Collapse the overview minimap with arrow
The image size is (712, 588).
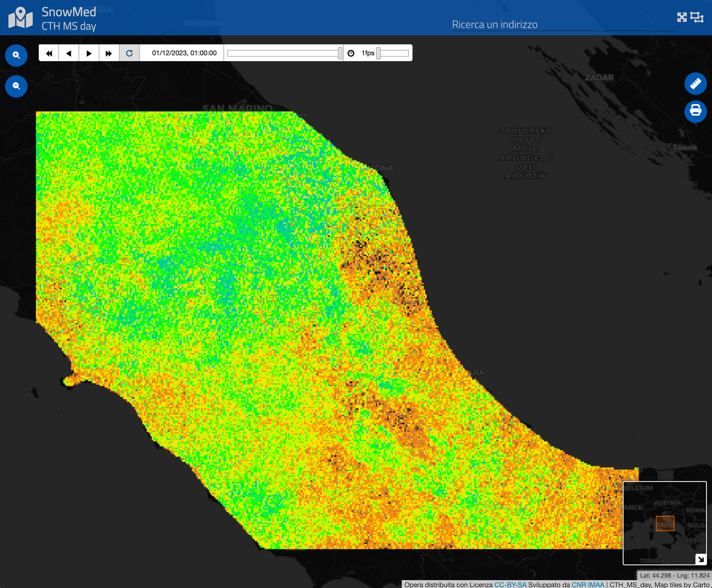pyautogui.click(x=701, y=559)
